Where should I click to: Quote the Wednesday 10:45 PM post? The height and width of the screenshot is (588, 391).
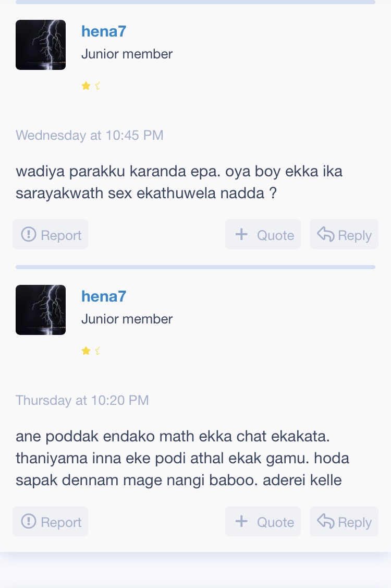(263, 234)
